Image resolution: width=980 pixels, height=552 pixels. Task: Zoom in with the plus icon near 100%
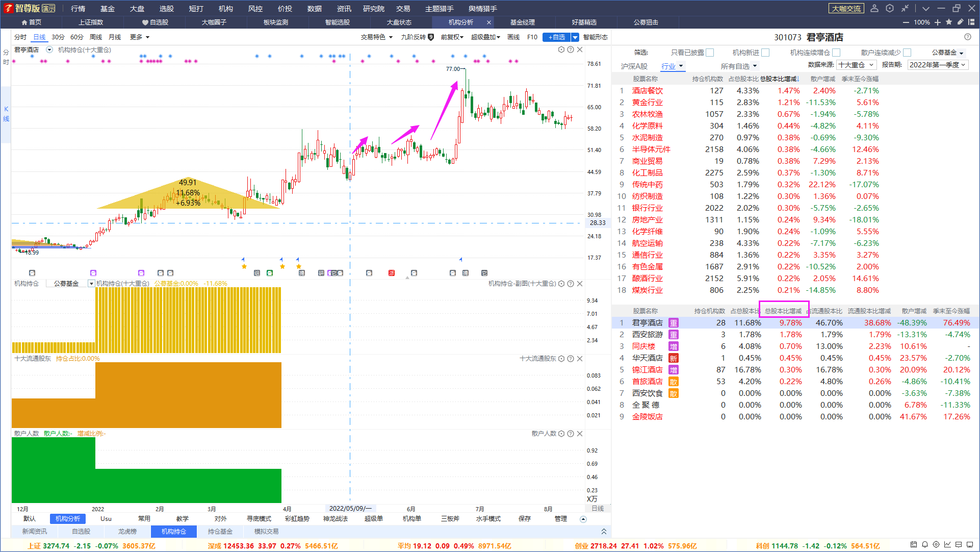coord(938,22)
